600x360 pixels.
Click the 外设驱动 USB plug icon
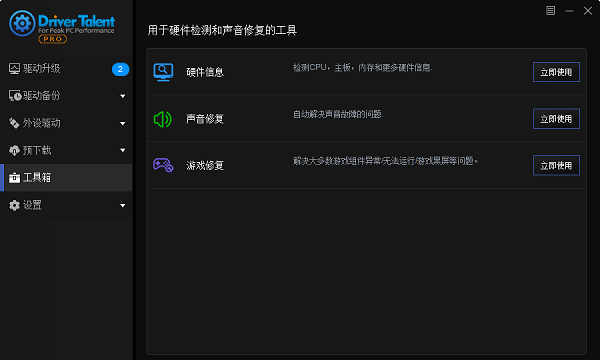pos(14,123)
